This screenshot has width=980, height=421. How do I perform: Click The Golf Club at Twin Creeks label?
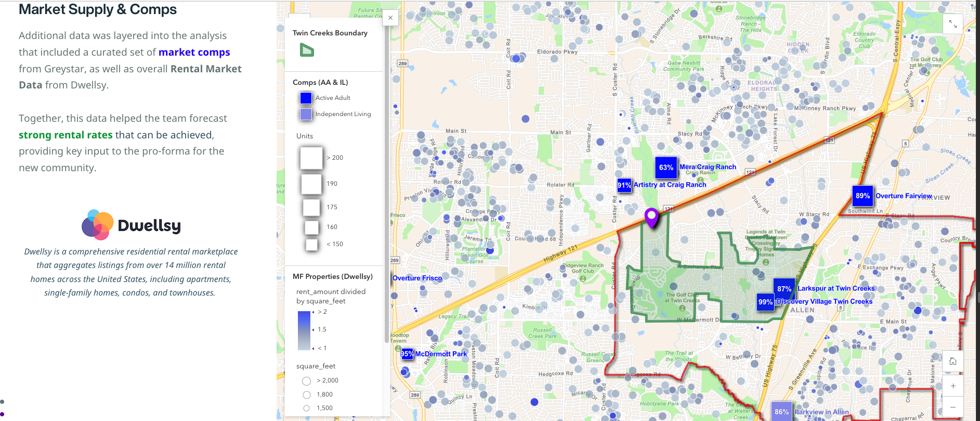point(683,298)
